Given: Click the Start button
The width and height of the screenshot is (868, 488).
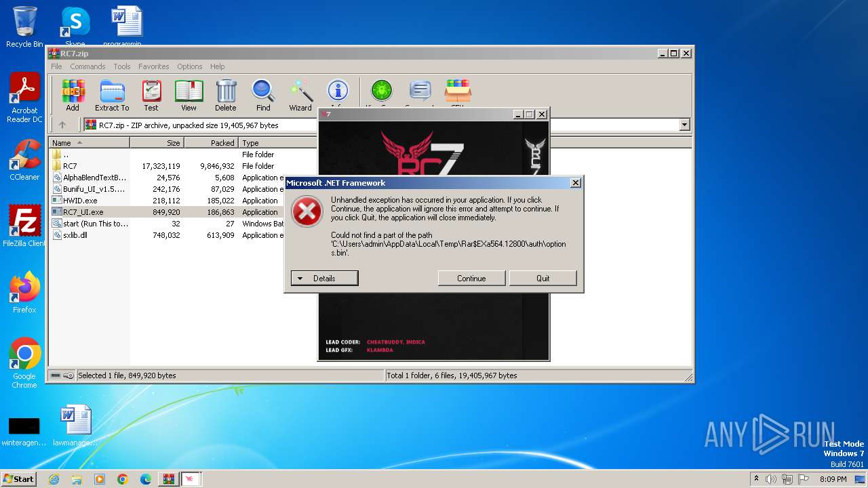Looking at the screenshot, I should pos(18,479).
